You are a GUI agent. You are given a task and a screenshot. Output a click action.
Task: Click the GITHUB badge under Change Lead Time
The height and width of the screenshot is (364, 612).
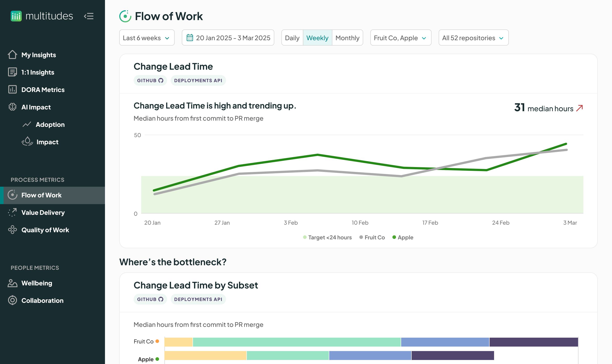pos(150,80)
